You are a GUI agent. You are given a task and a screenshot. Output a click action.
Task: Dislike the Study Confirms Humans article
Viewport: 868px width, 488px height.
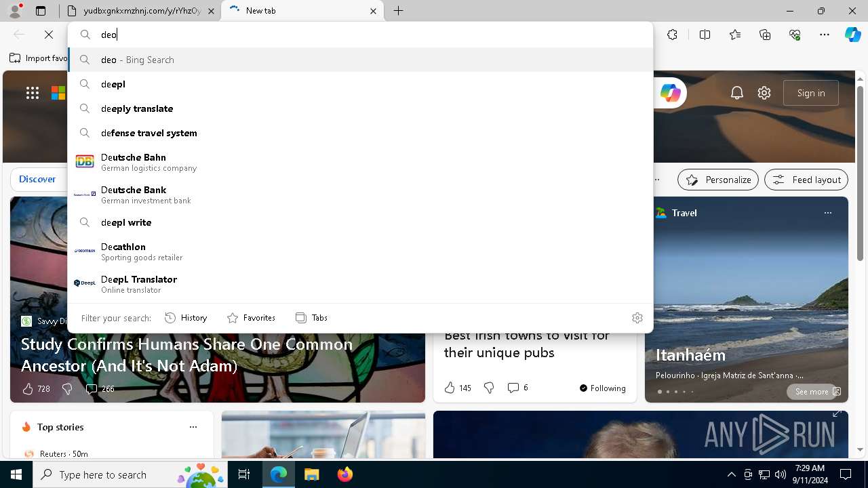coord(67,389)
